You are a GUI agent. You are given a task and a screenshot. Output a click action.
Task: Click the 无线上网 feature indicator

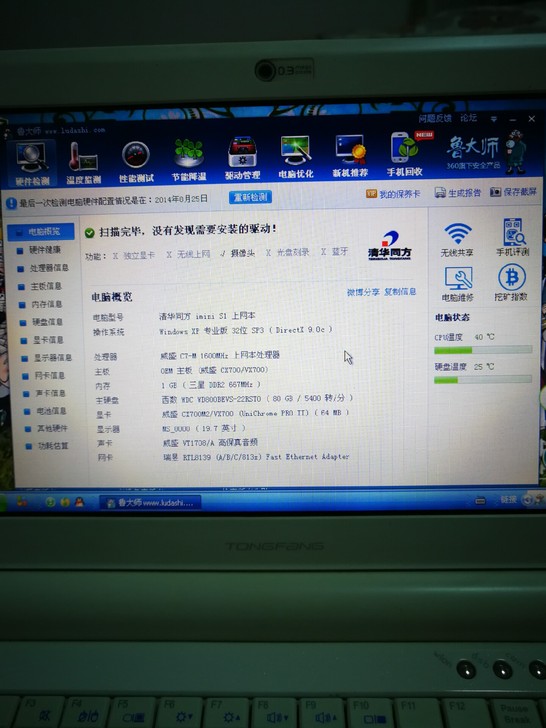pyautogui.click(x=188, y=254)
